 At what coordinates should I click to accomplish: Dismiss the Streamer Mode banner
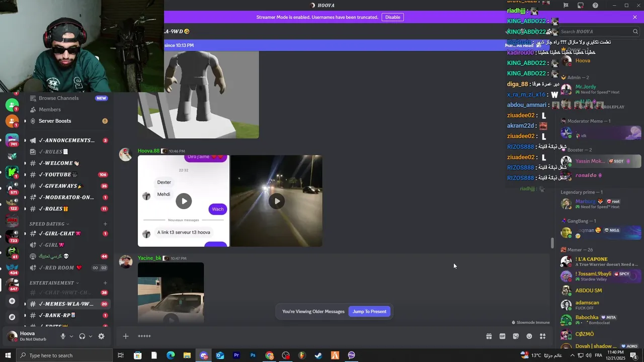click(x=635, y=17)
